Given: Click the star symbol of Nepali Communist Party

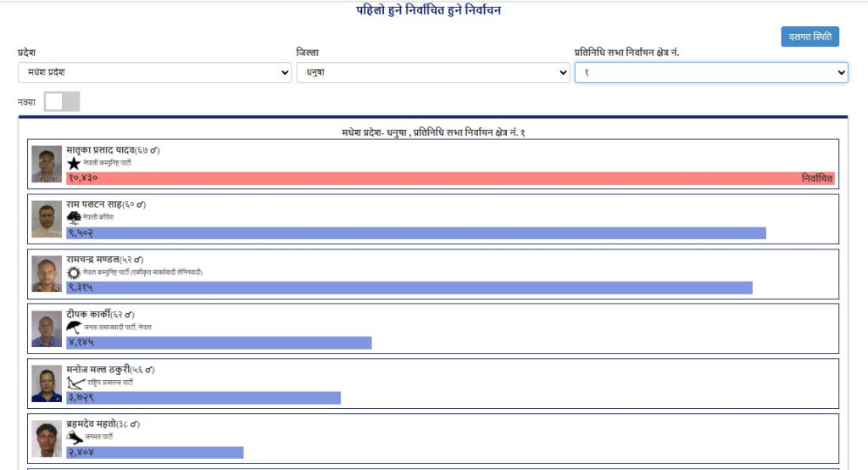Looking at the screenshot, I should [74, 163].
